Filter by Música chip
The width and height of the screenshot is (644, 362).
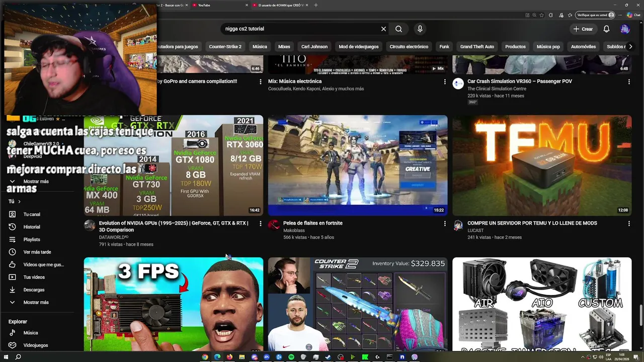(x=260, y=47)
